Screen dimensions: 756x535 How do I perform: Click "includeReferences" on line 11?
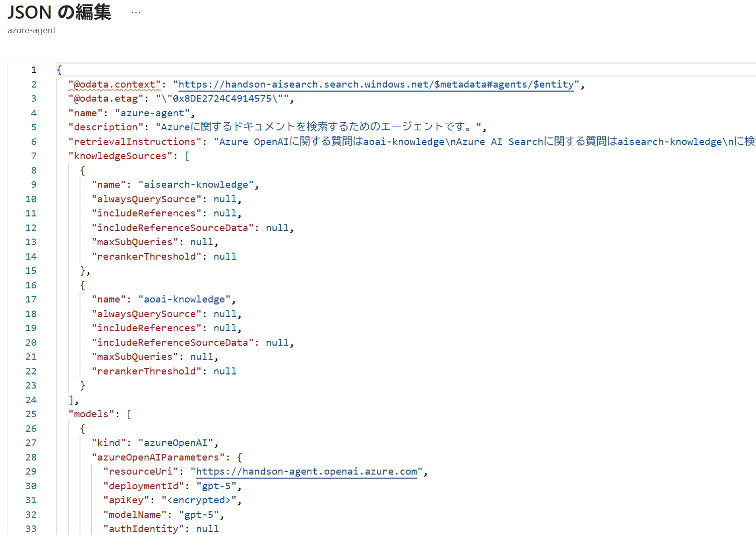pyautogui.click(x=147, y=213)
